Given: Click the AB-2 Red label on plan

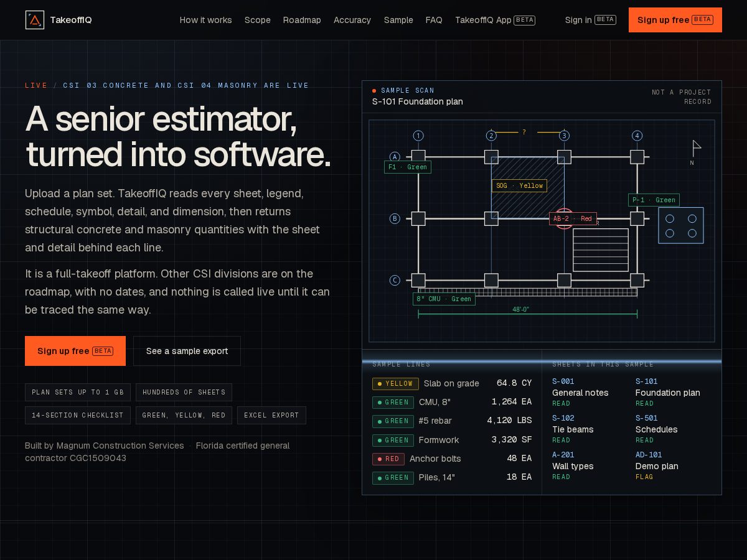Looking at the screenshot, I should 573,218.
